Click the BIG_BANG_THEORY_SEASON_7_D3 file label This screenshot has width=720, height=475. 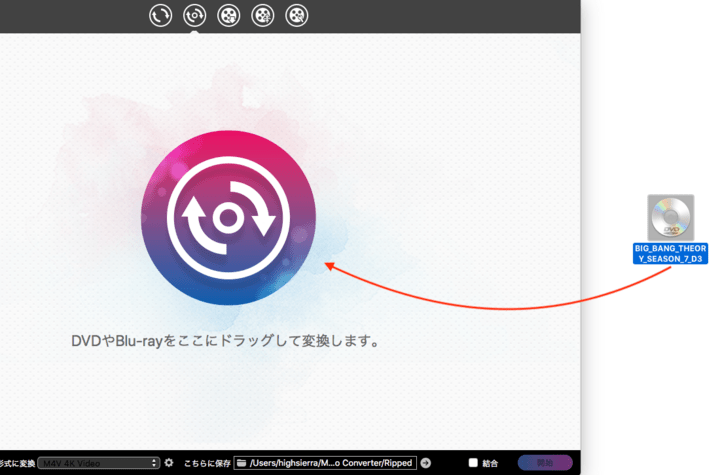(670, 253)
